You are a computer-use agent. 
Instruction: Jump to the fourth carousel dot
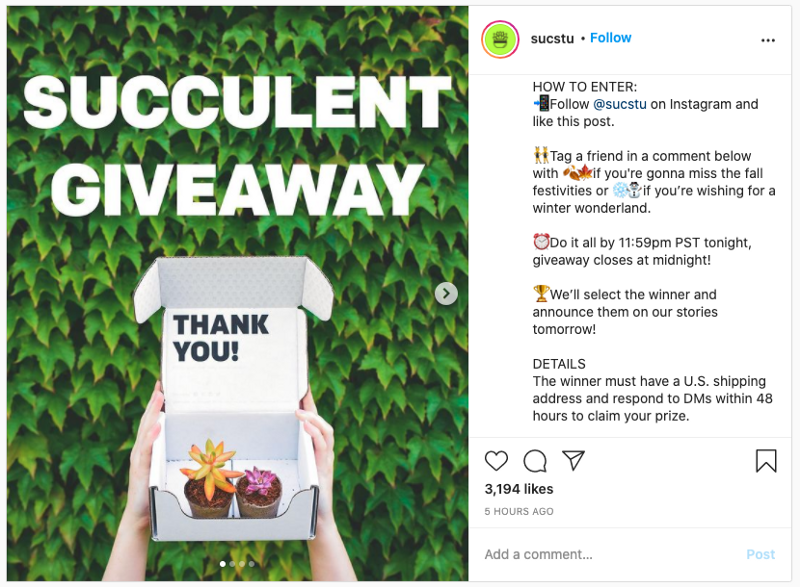pyautogui.click(x=252, y=564)
